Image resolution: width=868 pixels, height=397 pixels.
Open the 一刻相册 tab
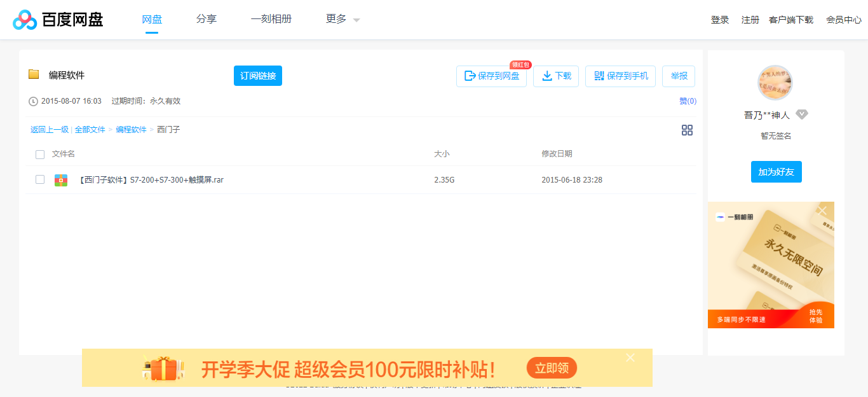pos(271,19)
